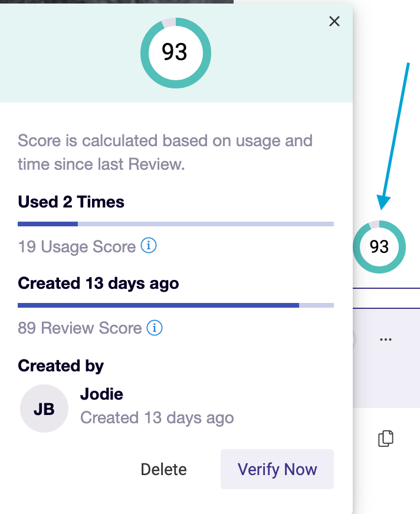420x514 pixels.
Task: Click the copy icon at bottom right
Action: (x=386, y=439)
